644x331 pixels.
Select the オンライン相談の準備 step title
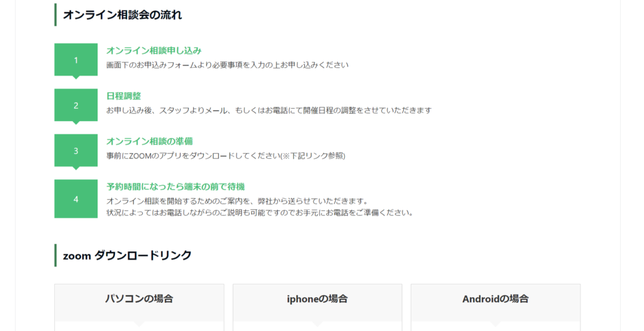pyautogui.click(x=150, y=141)
